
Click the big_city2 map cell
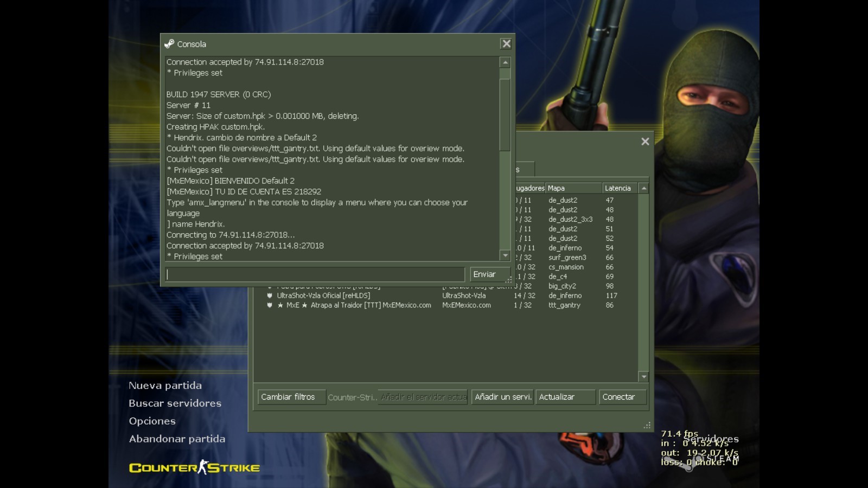562,286
